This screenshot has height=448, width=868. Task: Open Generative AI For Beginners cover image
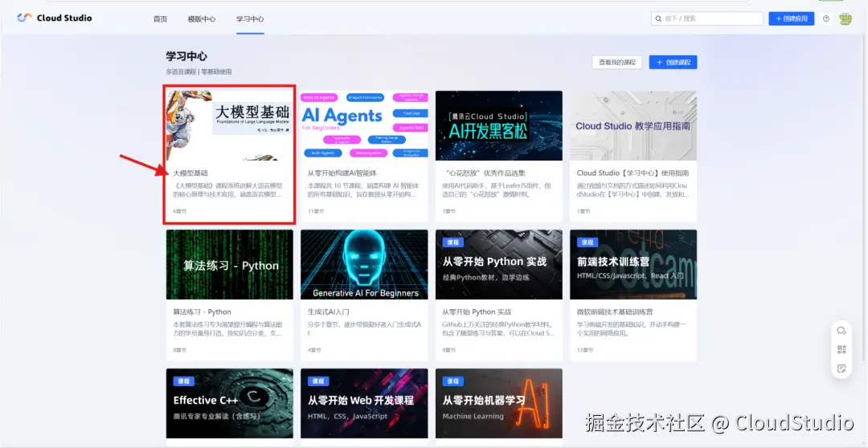pos(364,264)
